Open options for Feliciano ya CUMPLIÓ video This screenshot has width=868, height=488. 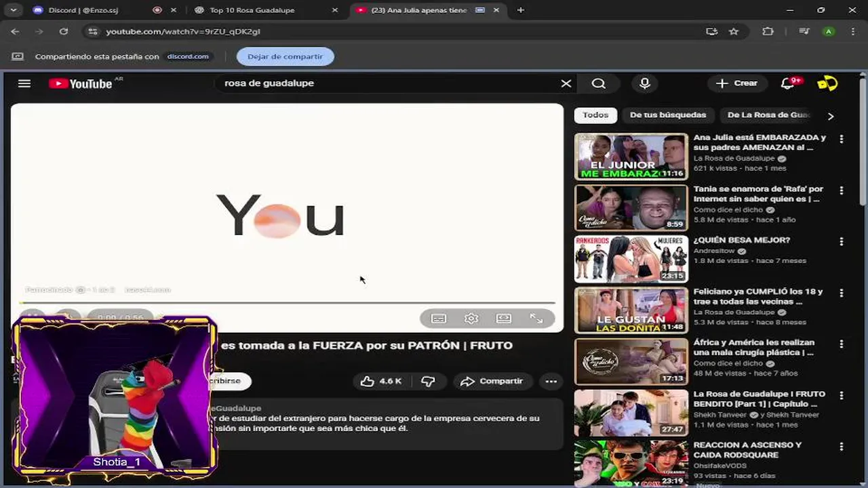pos(842,293)
